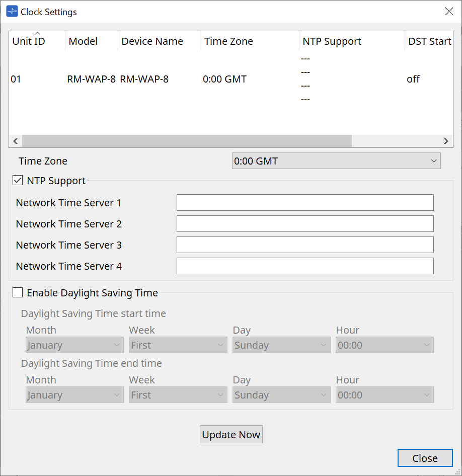Click the scroll right arrow of device list
This screenshot has height=476, width=462.
tap(445, 141)
